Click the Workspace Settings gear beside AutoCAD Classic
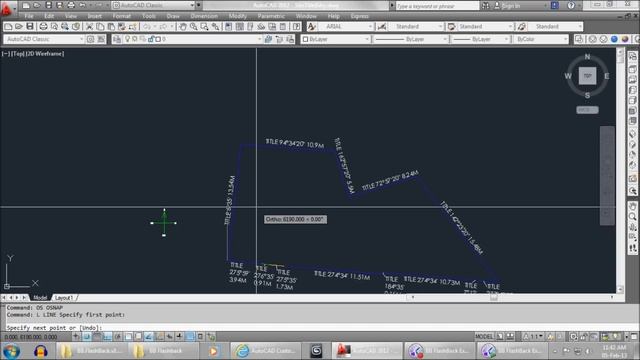Image resolution: width=640 pixels, height=360 pixels. [90, 39]
